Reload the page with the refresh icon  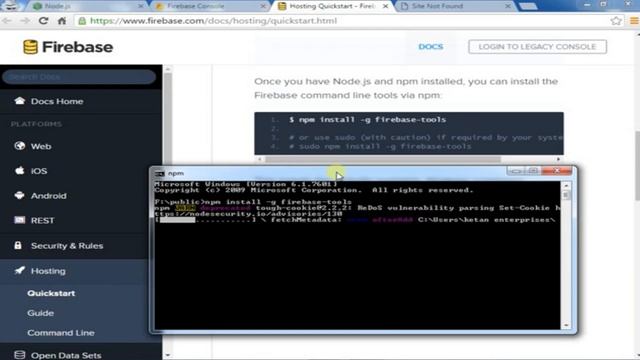coord(43,21)
